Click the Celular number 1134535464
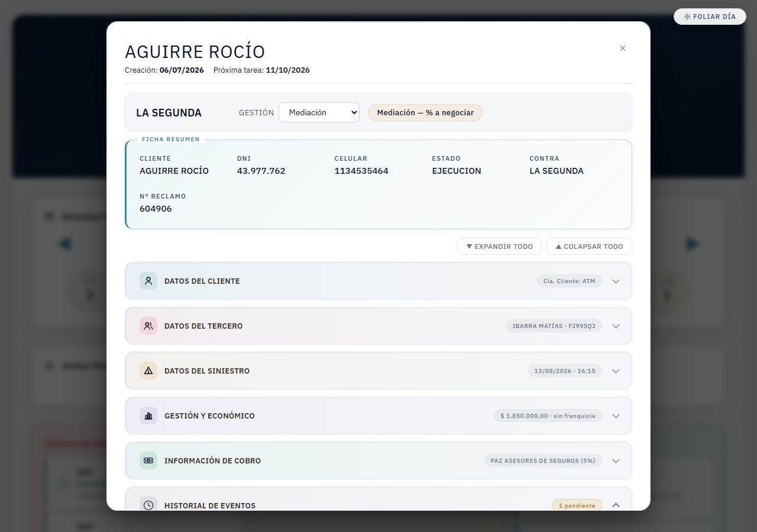The image size is (757, 532). point(361,171)
